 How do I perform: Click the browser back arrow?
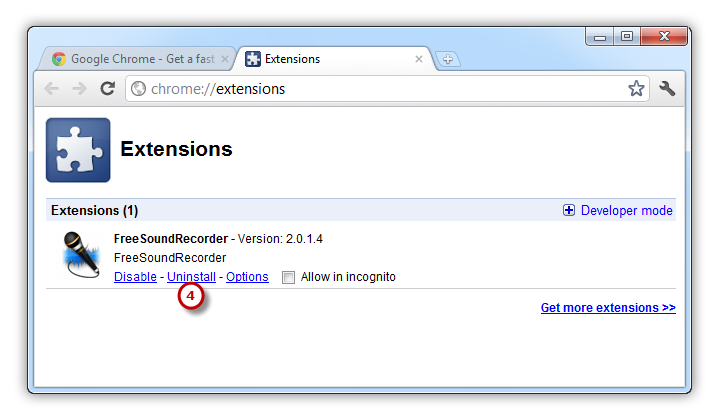pyautogui.click(x=52, y=88)
